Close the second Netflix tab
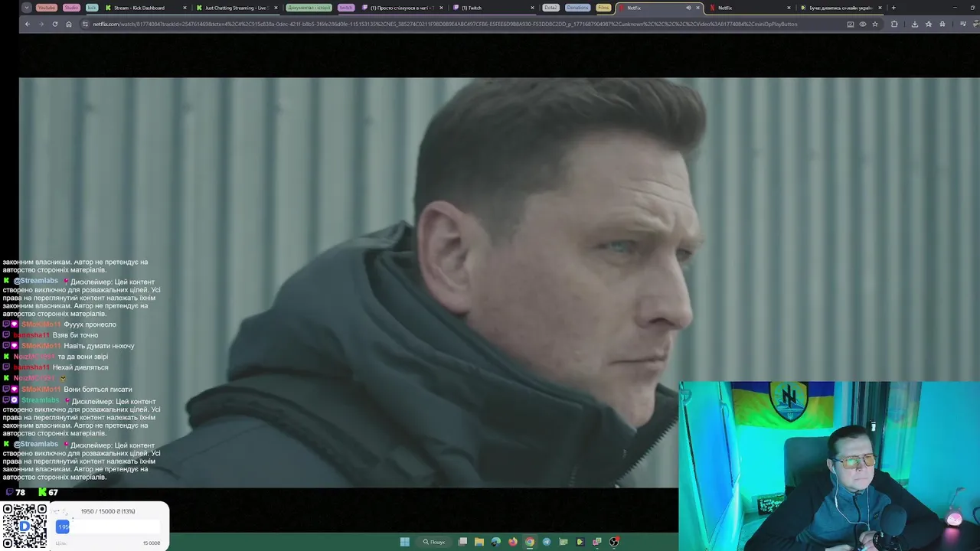The width and height of the screenshot is (980, 551). 789,8
